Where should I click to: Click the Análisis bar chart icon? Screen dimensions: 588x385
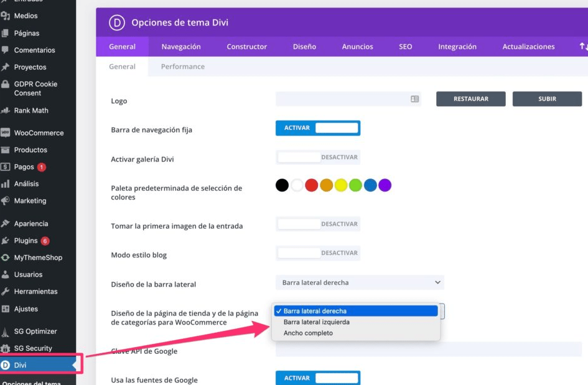[x=5, y=183]
